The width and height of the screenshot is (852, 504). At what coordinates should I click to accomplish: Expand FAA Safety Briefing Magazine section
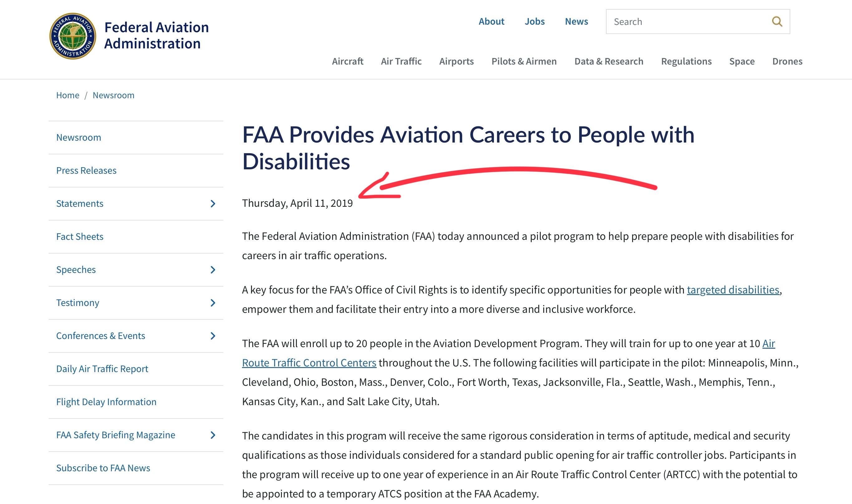point(213,435)
